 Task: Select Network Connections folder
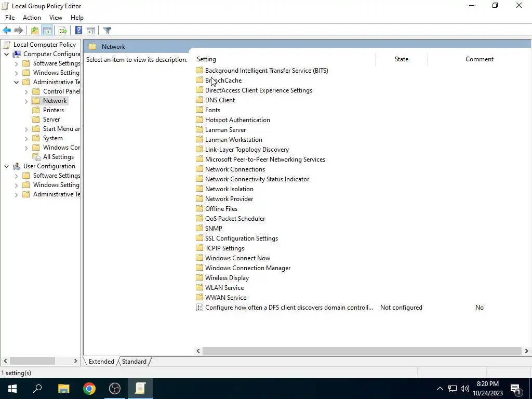[x=235, y=169]
